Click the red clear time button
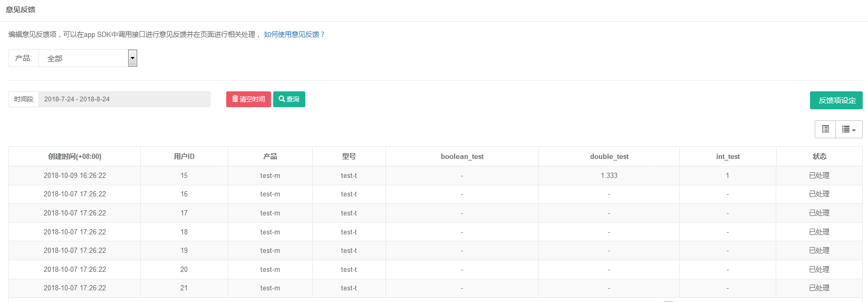 pos(248,99)
